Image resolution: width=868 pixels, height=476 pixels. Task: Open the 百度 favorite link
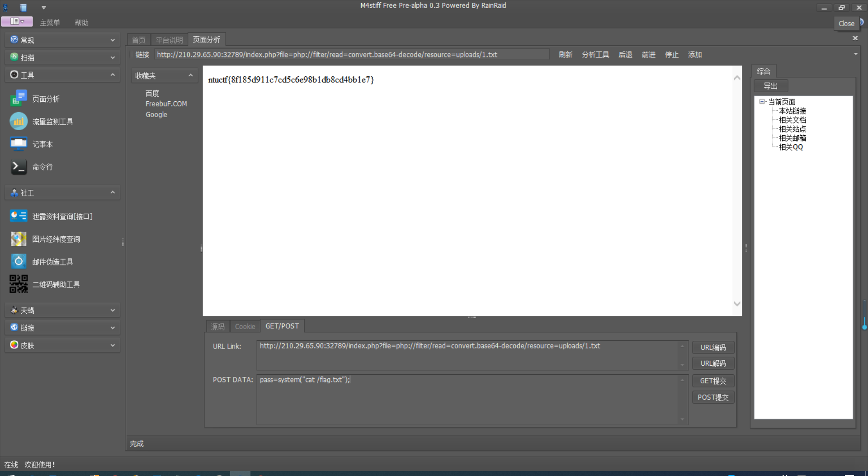click(x=152, y=93)
